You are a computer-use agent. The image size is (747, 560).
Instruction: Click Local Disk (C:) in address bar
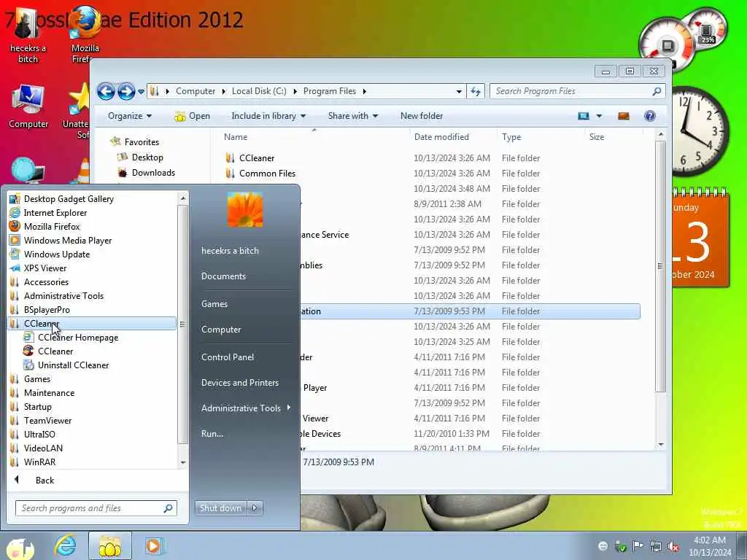click(259, 91)
